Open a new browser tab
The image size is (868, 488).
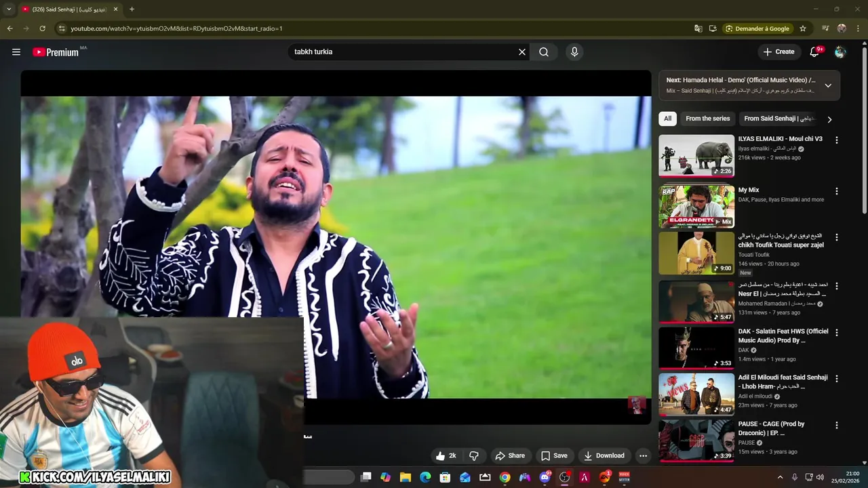click(132, 9)
